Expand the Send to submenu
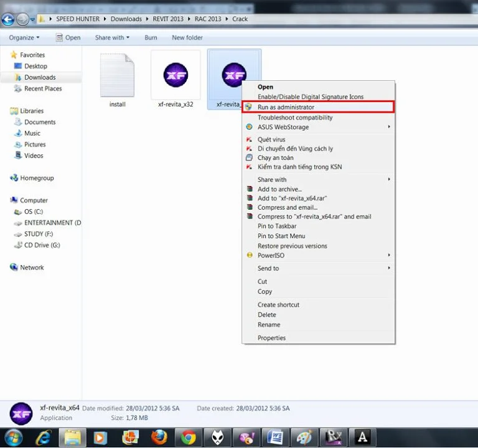The height and width of the screenshot is (448, 478). [318, 269]
